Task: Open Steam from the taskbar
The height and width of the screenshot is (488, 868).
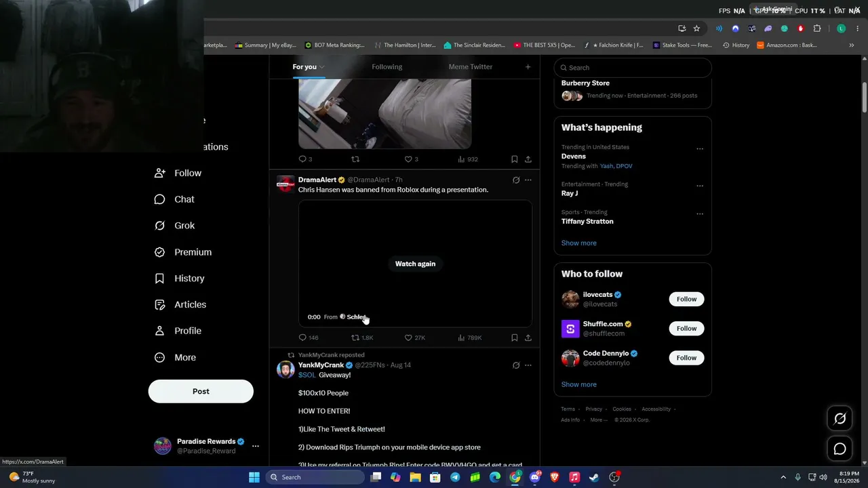Action: [594, 477]
